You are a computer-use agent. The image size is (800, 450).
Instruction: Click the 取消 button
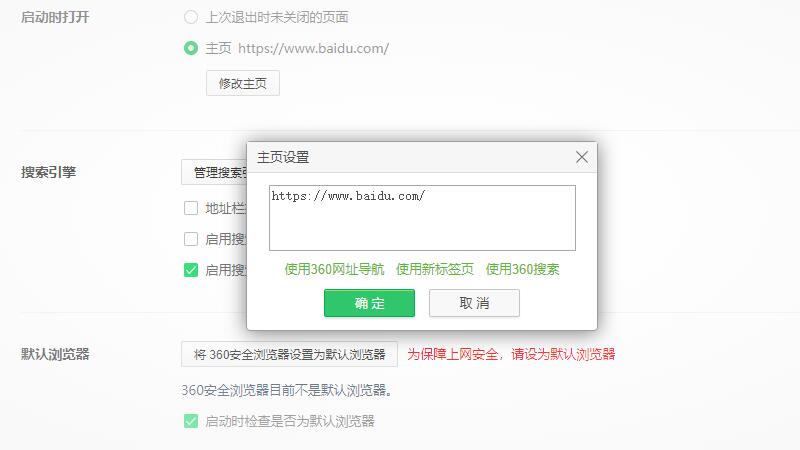(x=474, y=303)
